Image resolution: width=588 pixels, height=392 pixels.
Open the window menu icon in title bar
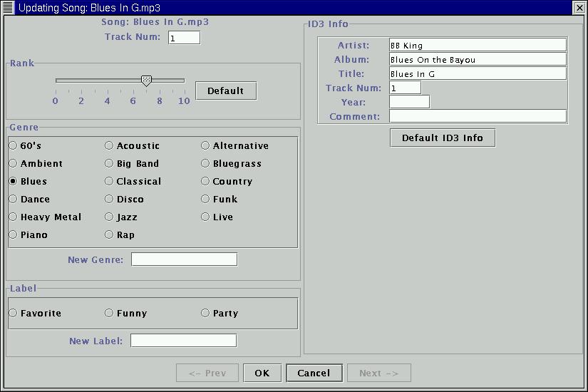tap(8, 7)
